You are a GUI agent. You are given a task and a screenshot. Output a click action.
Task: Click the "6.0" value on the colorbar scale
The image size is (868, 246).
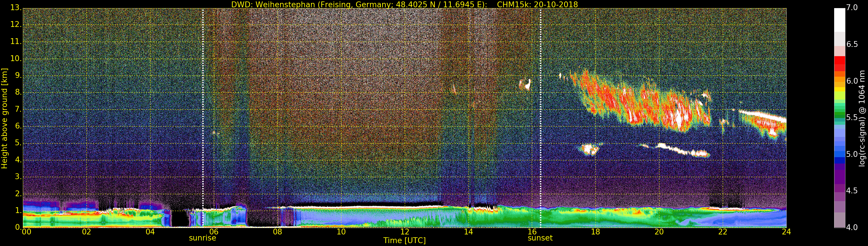coord(852,81)
